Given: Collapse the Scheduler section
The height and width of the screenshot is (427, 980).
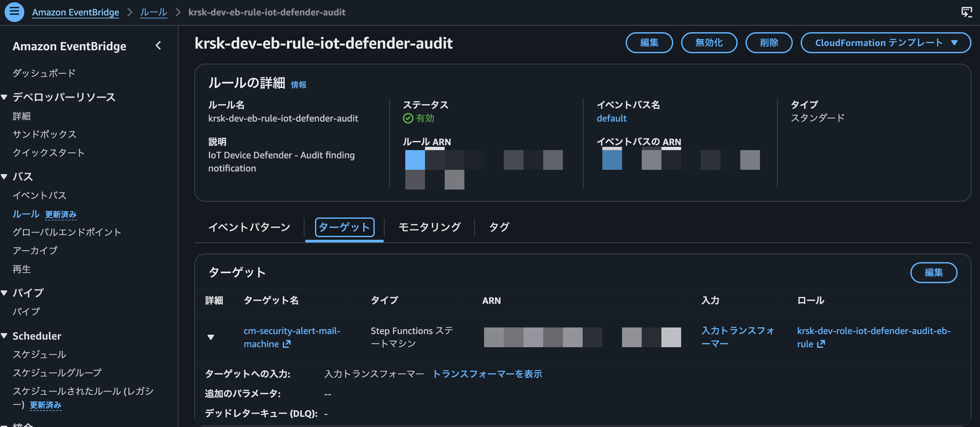Looking at the screenshot, I should [4, 336].
